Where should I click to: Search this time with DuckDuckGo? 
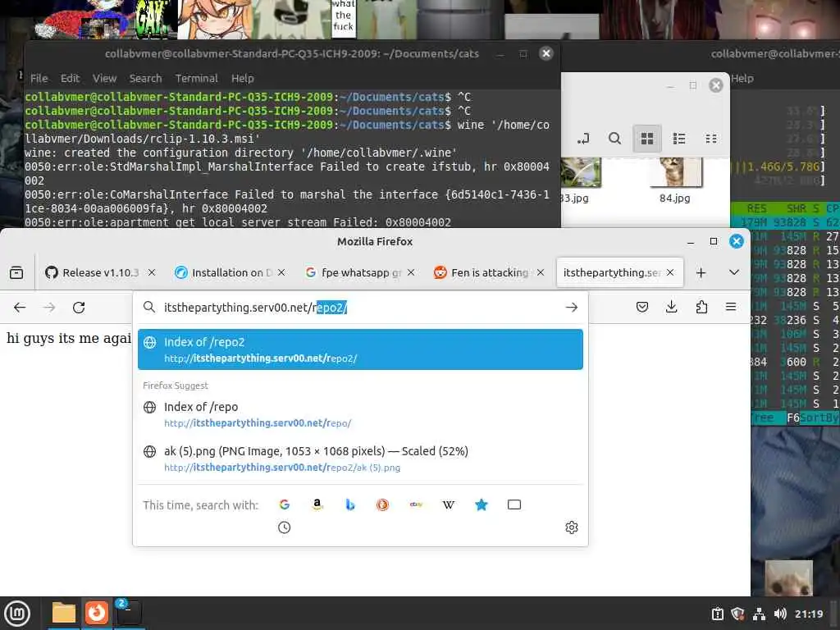382,504
